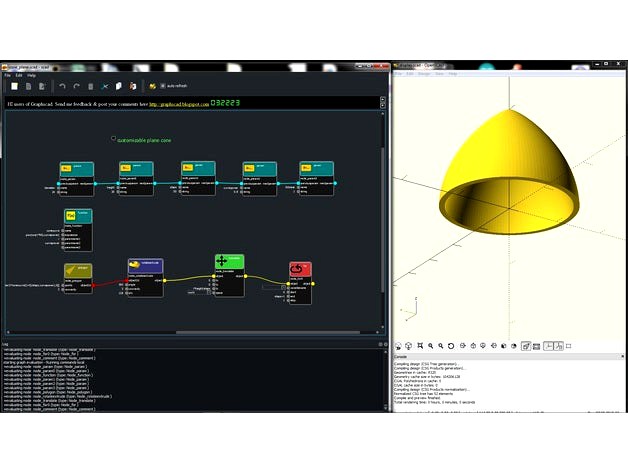Click the node canvas vertical scrollbar
The width and height of the screenshot is (628, 472).
(x=382, y=200)
